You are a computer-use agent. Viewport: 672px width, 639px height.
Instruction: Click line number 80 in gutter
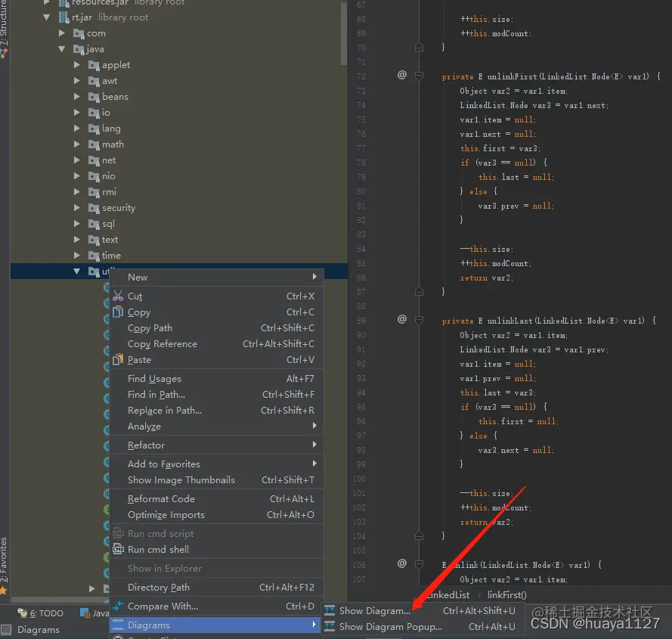361,191
